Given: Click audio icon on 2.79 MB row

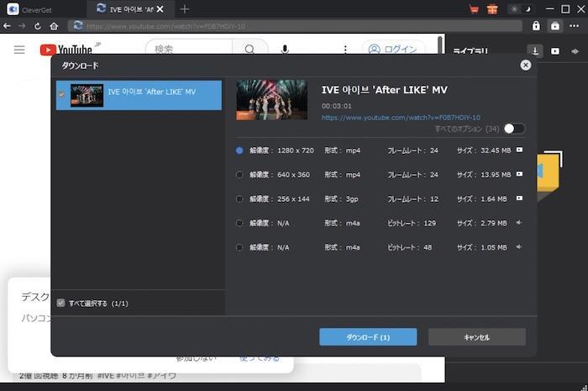Looking at the screenshot, I should coord(519,223).
